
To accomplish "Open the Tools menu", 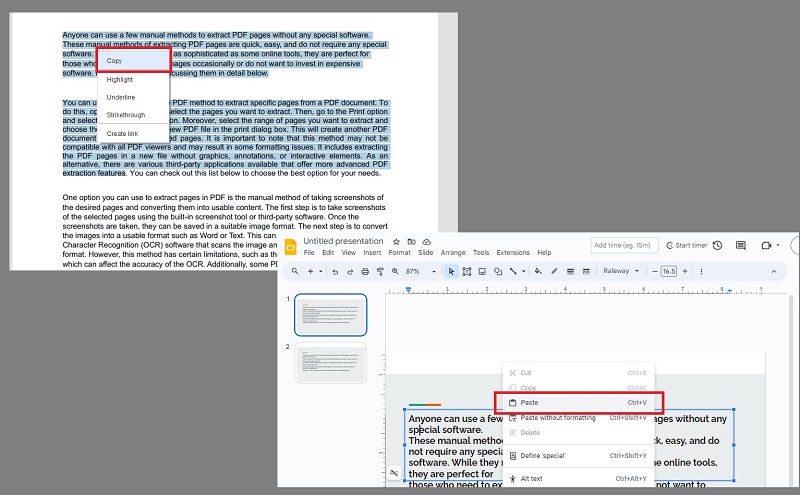I will [x=481, y=253].
